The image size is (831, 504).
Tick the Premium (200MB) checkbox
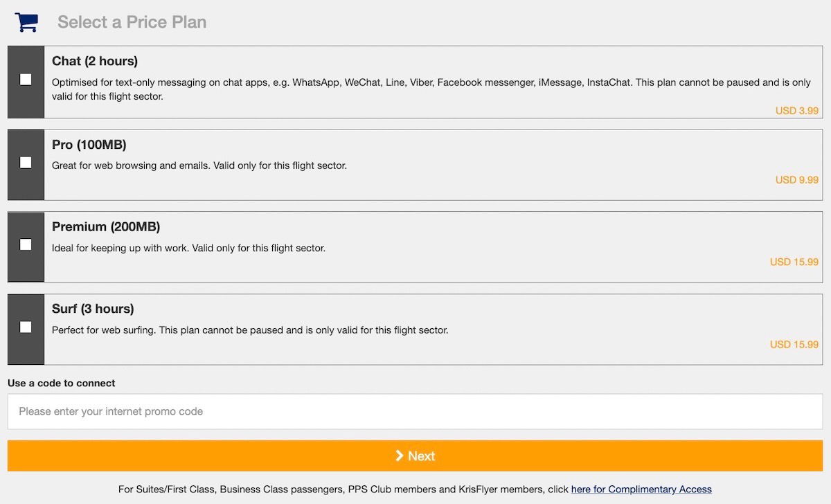click(x=26, y=244)
